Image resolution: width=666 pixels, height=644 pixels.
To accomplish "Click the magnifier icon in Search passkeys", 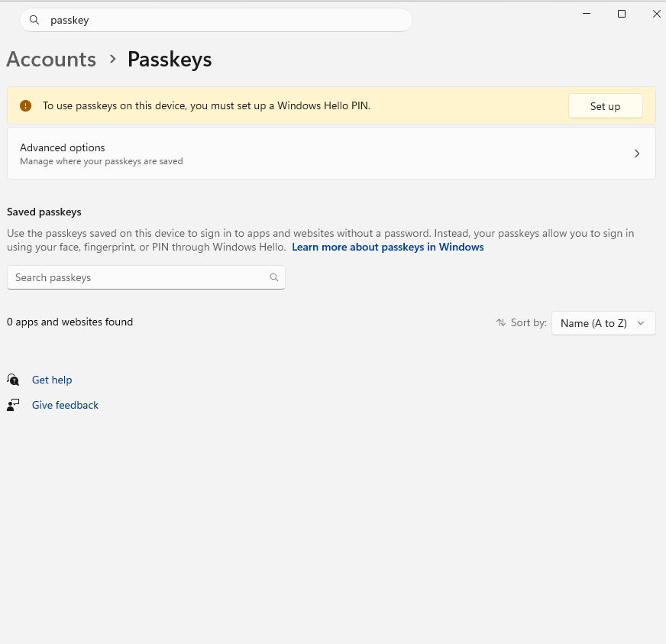I will [274, 277].
